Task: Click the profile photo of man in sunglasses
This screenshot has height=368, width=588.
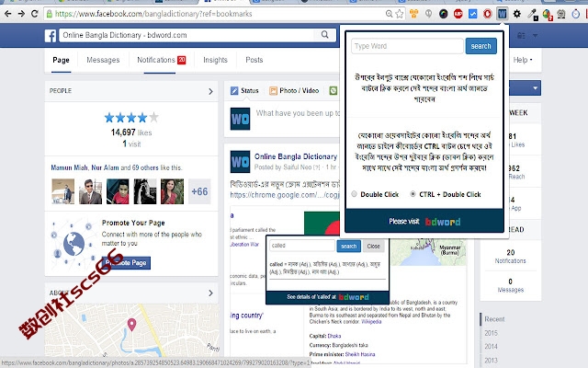Action: (90, 191)
